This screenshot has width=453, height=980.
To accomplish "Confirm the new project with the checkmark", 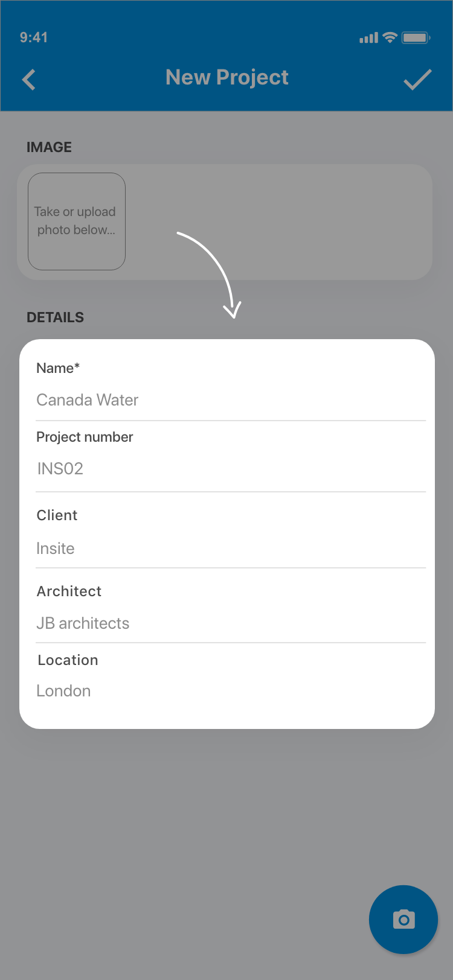I will point(417,80).
